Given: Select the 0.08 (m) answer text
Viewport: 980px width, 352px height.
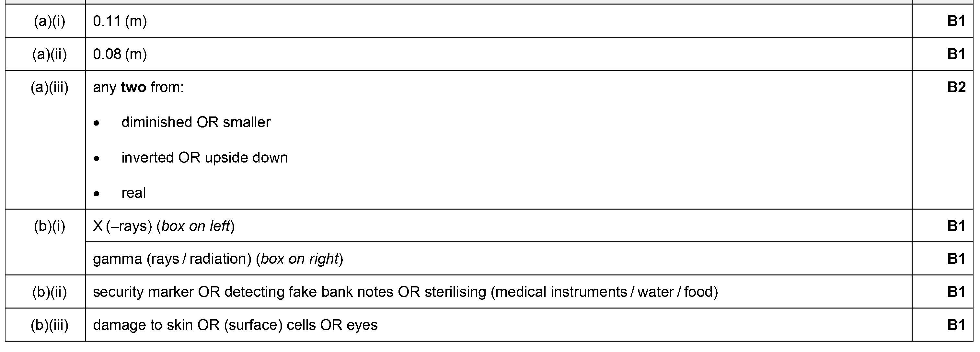Looking at the screenshot, I should 120,55.
